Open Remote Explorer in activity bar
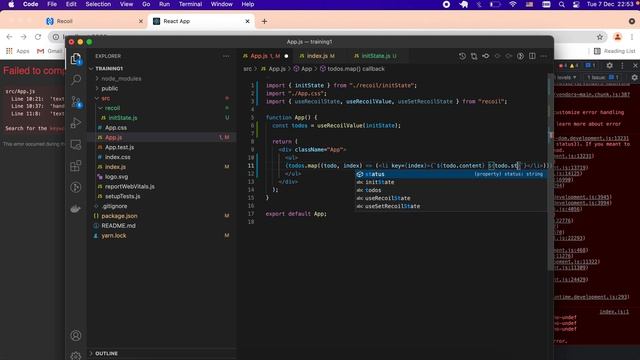The image size is (640, 360). (76, 144)
